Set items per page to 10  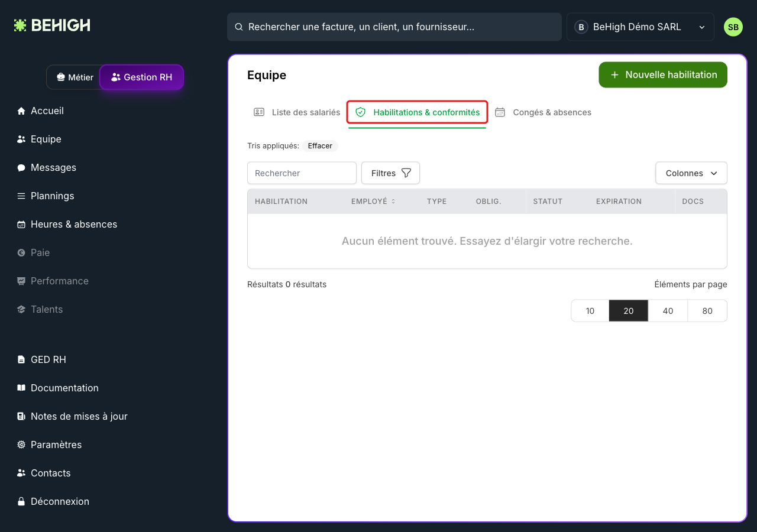tap(590, 311)
